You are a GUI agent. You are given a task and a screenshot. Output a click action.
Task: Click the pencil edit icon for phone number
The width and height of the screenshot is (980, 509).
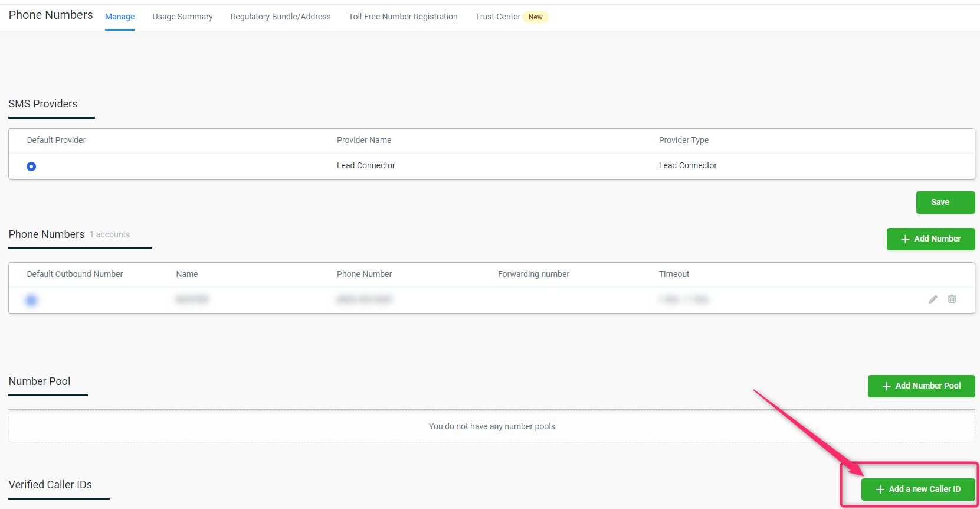pyautogui.click(x=933, y=299)
